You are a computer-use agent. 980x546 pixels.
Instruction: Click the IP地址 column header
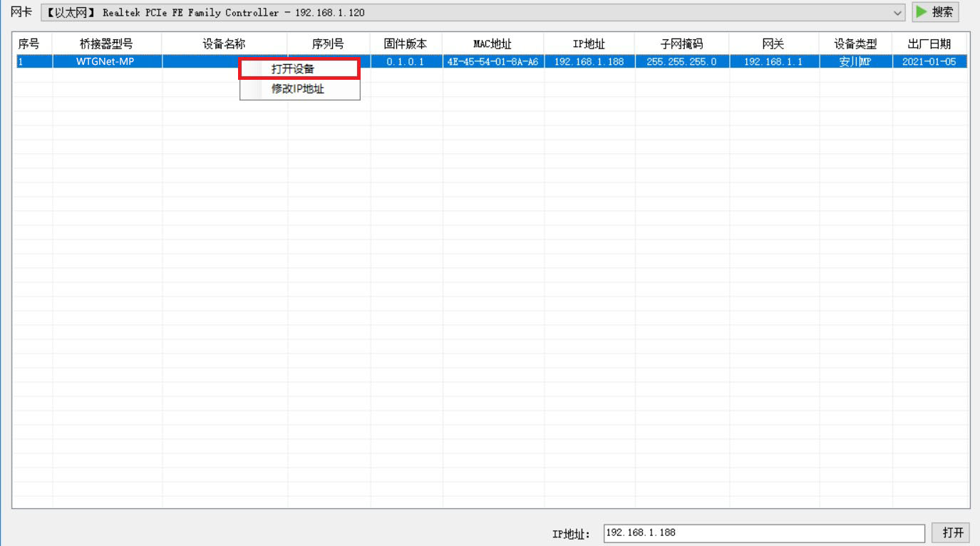pos(589,43)
